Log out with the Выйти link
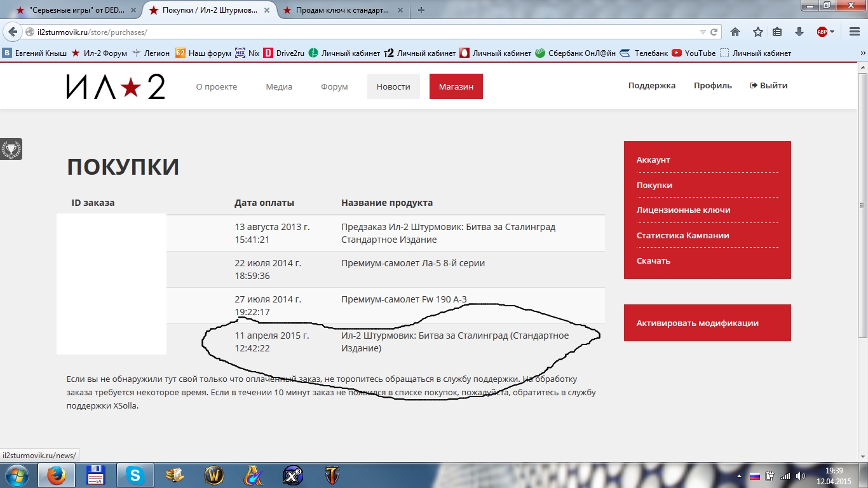The image size is (868, 488). 769,86
